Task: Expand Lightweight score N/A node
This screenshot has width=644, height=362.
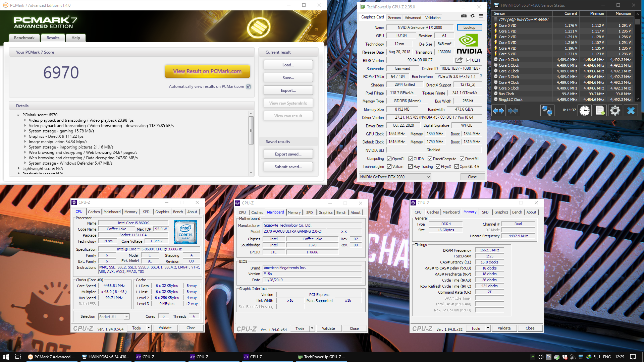Action: pyautogui.click(x=18, y=169)
